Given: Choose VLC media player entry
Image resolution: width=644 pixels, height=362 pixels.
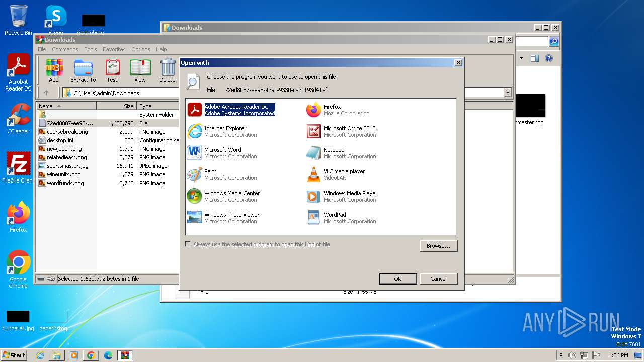Looking at the screenshot, I should pos(336,174).
